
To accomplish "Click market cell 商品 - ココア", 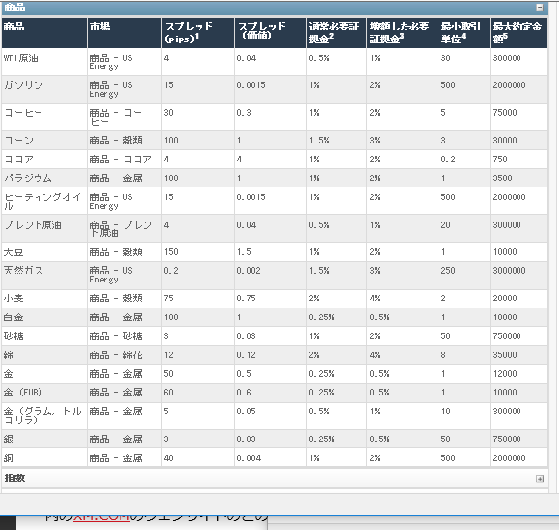I will (124, 159).
